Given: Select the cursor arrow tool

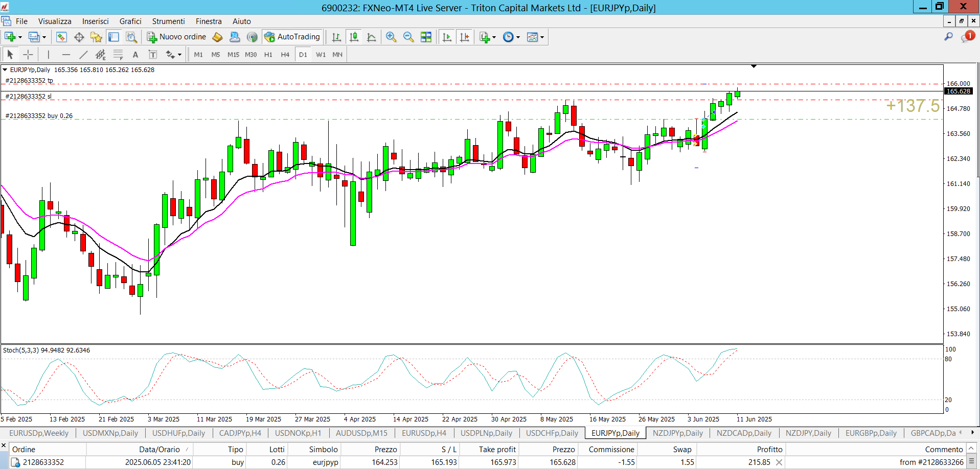Looking at the screenshot, I should (x=10, y=54).
